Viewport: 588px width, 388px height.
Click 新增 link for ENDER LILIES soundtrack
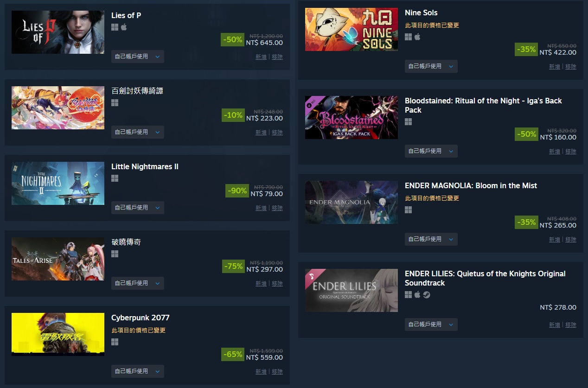point(555,325)
